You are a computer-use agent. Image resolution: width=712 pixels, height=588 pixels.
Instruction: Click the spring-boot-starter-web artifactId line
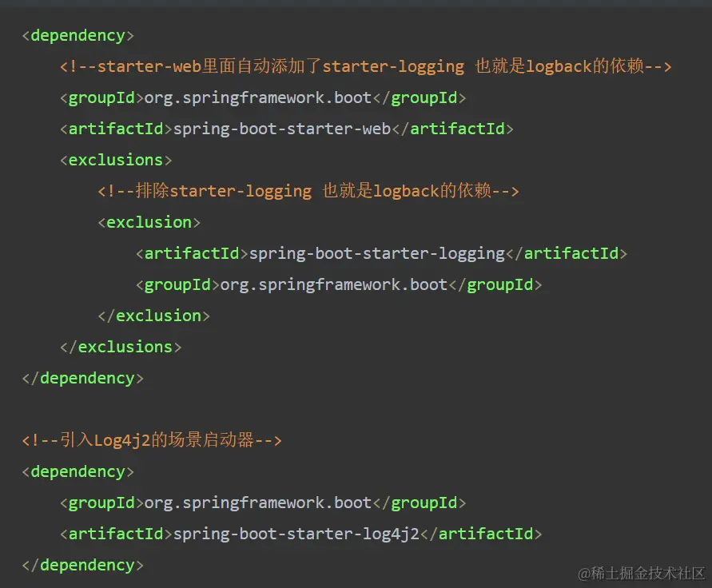click(x=287, y=129)
